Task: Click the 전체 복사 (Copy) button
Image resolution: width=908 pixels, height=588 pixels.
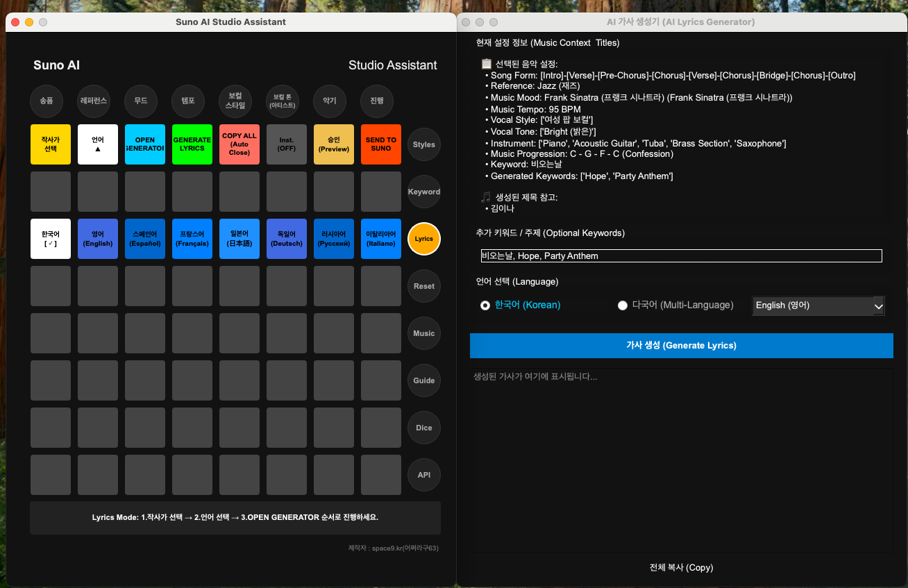Action: pos(681,567)
